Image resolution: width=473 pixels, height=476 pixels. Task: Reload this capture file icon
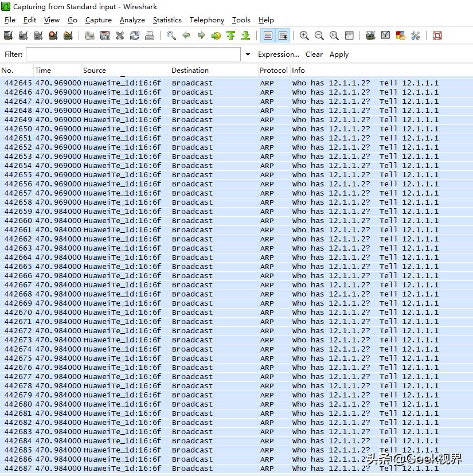(x=135, y=36)
